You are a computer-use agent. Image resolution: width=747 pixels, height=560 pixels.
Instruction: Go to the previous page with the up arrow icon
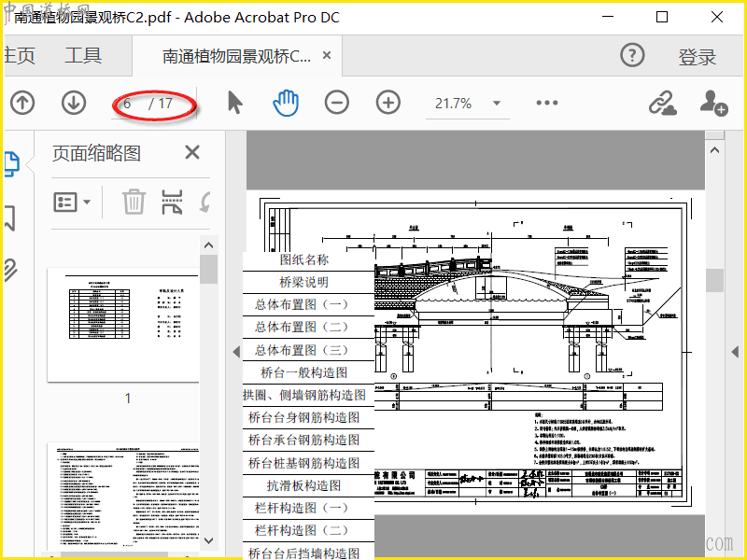(x=22, y=103)
